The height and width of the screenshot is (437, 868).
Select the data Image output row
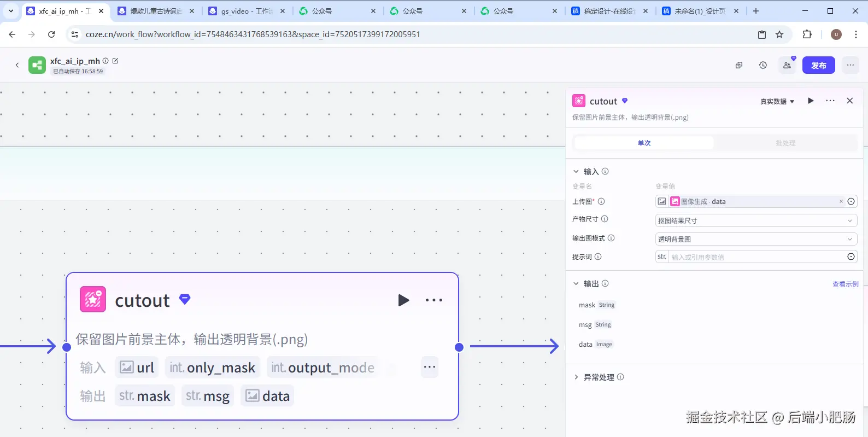point(596,344)
